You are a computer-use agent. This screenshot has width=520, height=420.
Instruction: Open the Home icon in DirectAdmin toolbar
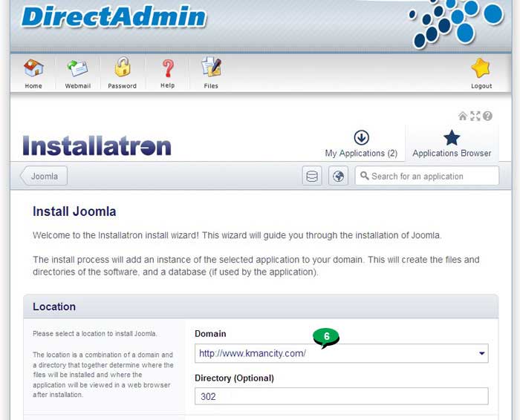(x=33, y=68)
